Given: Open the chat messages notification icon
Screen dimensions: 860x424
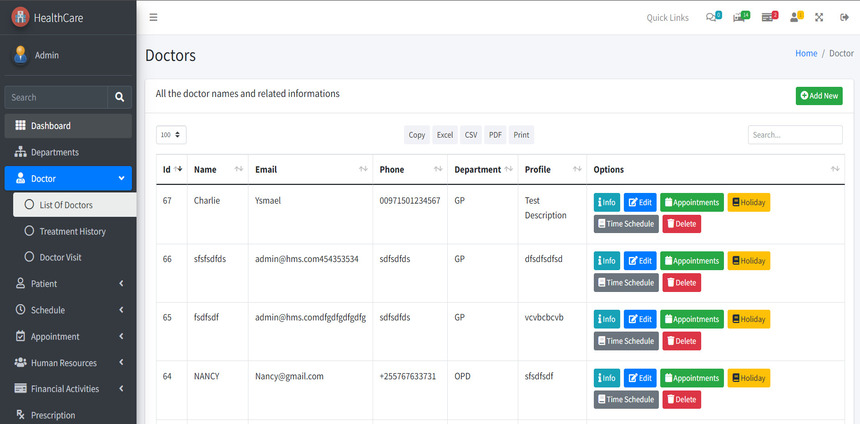Looking at the screenshot, I should coord(712,17).
